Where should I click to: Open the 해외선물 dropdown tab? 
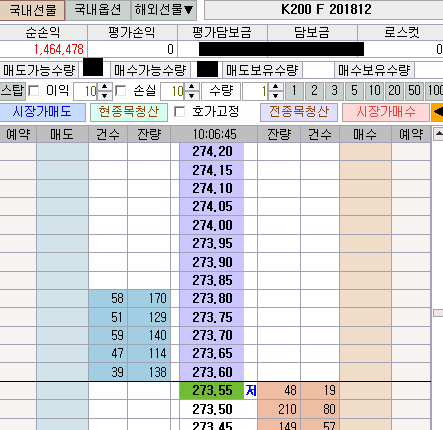tap(164, 10)
